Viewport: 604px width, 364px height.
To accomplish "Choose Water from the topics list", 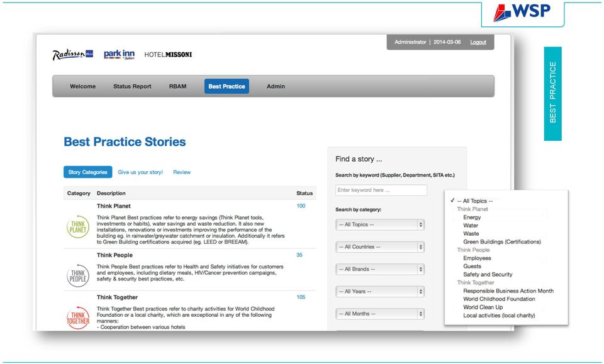I will (x=471, y=226).
